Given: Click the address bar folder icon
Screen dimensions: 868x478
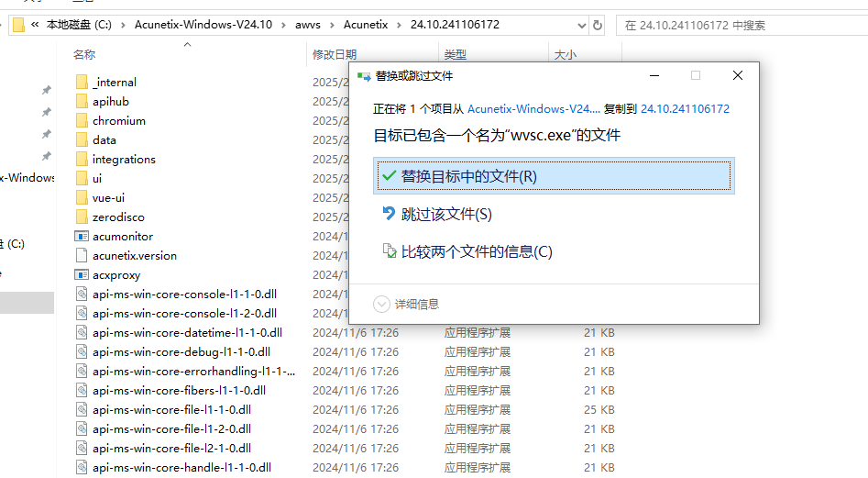Looking at the screenshot, I should pyautogui.click(x=18, y=25).
